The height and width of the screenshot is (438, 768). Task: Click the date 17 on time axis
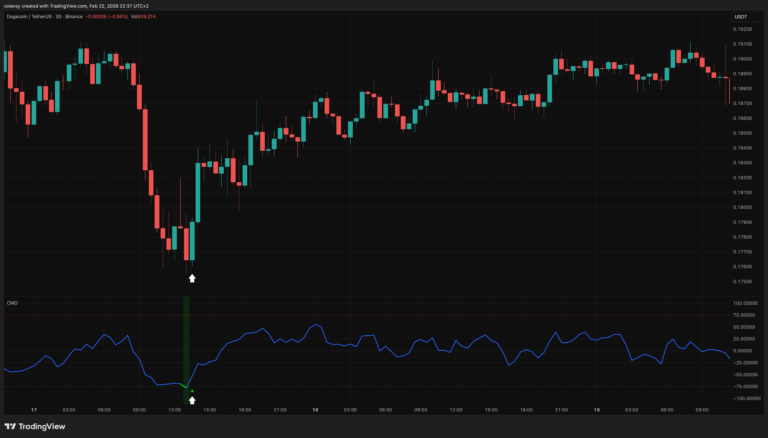pos(34,410)
